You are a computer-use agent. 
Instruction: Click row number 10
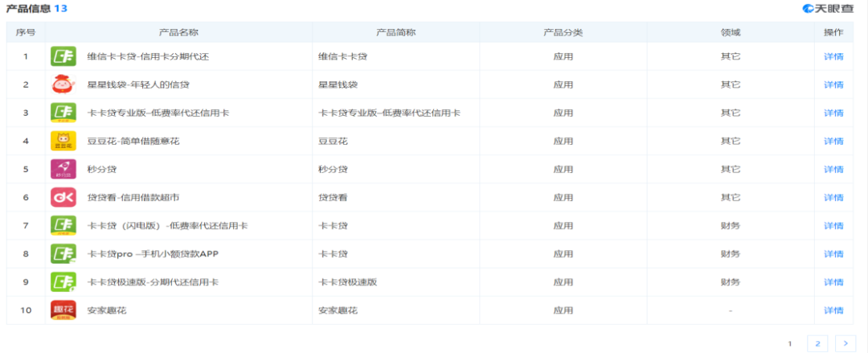26,310
